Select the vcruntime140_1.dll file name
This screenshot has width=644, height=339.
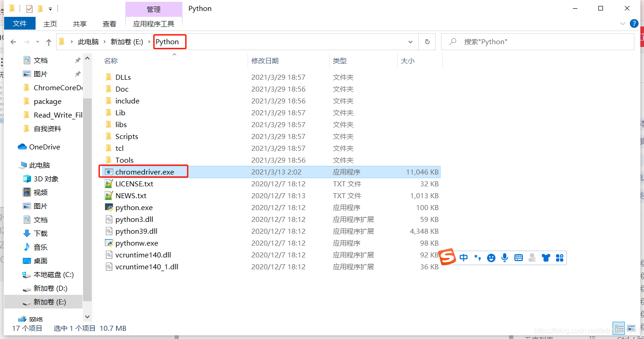tap(147, 267)
